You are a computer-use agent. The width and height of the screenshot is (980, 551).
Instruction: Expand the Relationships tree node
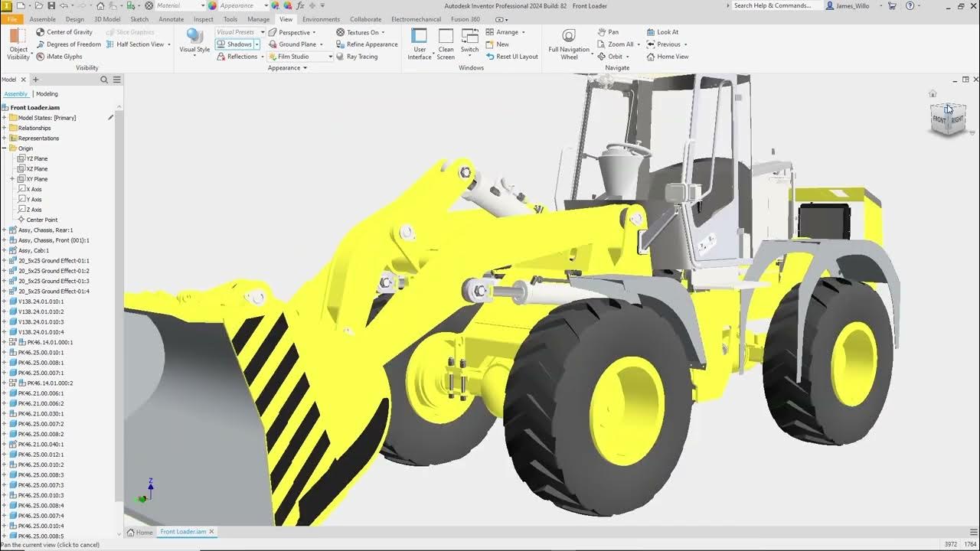pyautogui.click(x=5, y=127)
